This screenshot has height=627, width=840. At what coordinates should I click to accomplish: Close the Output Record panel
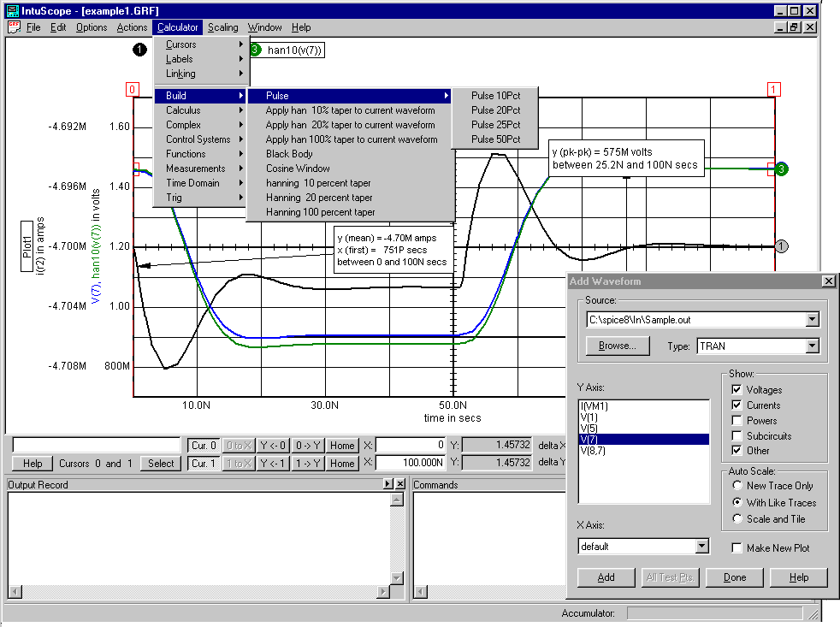click(399, 484)
